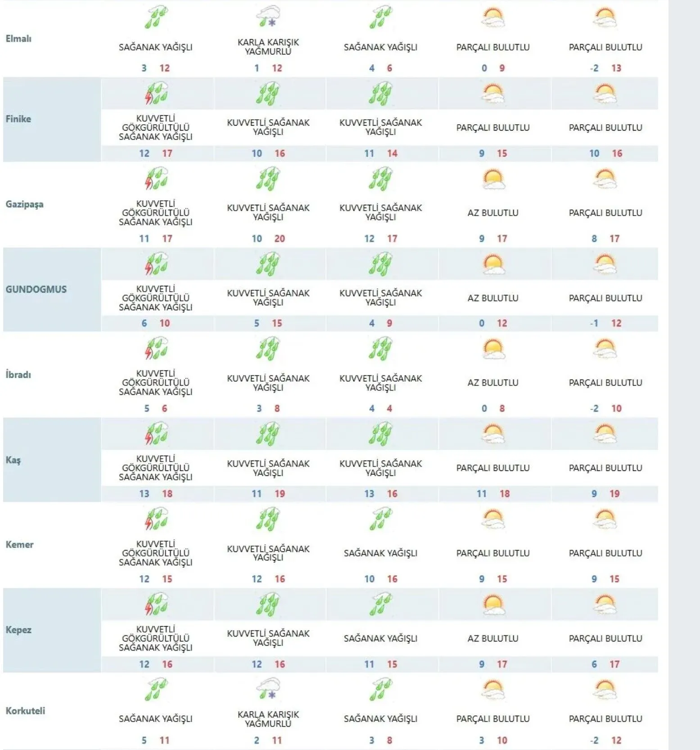The image size is (700, 750).
Task: Click Kemer's icon above SAĞANAK YAĞIŞLI
Action: pyautogui.click(x=381, y=519)
